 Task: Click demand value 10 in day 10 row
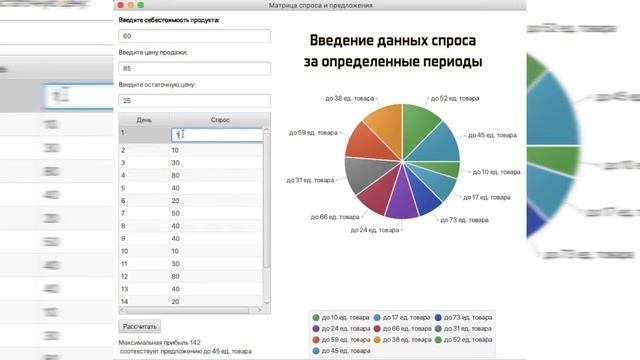(175, 251)
